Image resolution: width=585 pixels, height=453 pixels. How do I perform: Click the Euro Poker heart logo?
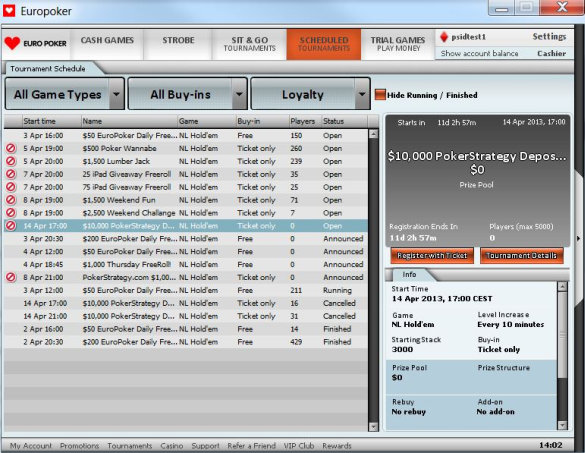pos(12,43)
